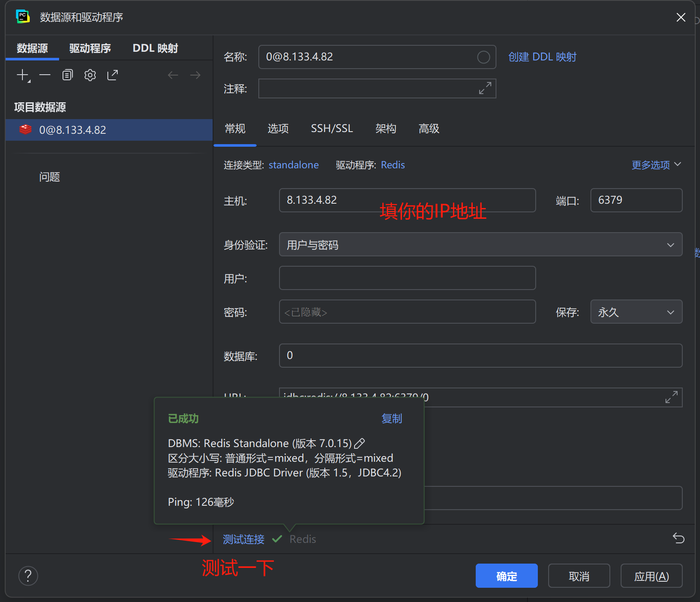Close the data sources dialog
Screen dimensions: 700x602
click(681, 17)
